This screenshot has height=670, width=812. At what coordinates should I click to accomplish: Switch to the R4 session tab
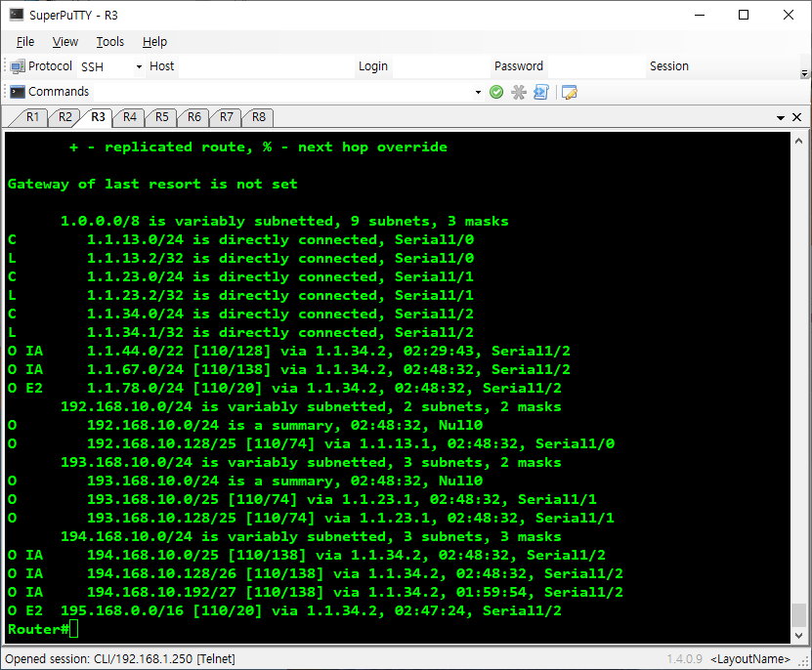tap(129, 117)
